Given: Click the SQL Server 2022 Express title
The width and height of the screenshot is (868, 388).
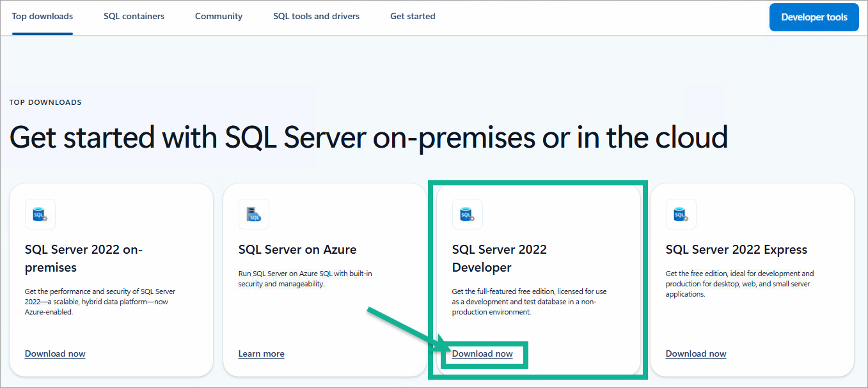Looking at the screenshot, I should (736, 249).
